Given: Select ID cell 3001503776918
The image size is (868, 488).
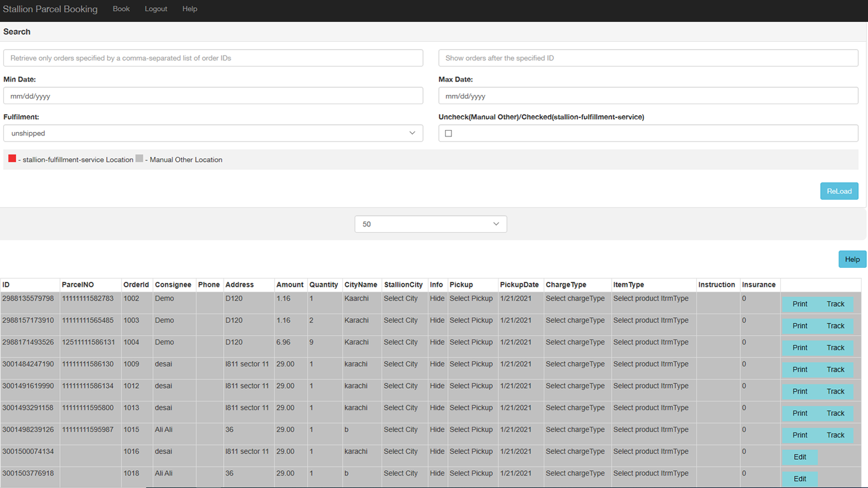Looking at the screenshot, I should (28, 473).
